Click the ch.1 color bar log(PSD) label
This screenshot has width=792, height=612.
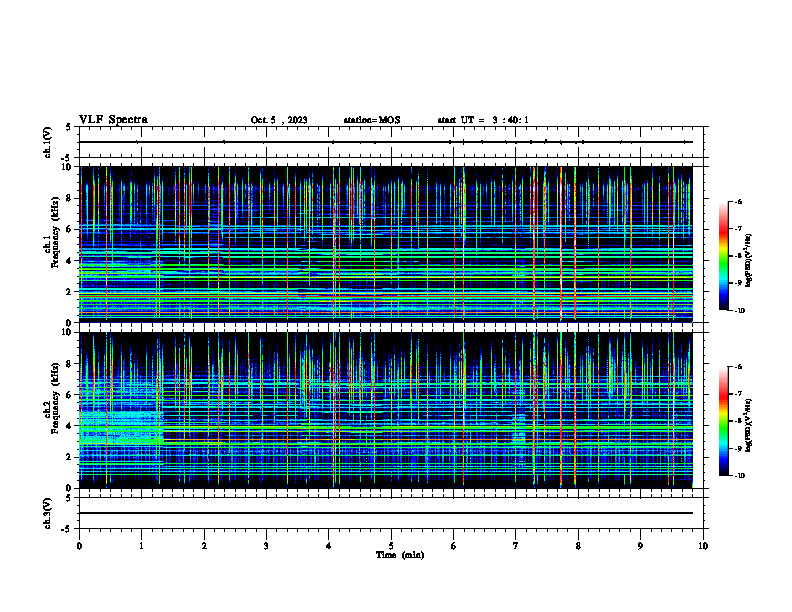pyautogui.click(x=749, y=261)
